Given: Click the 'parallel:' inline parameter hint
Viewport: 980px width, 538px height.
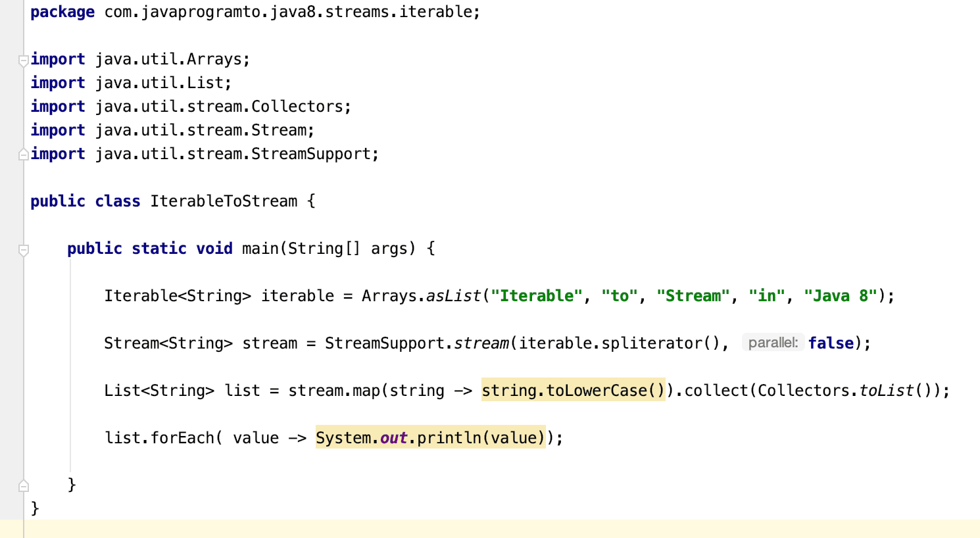Looking at the screenshot, I should (772, 342).
